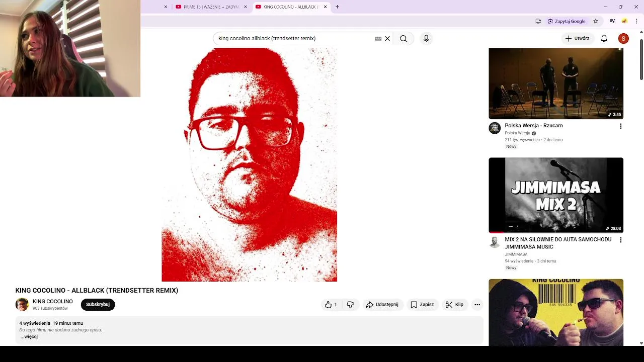Open a new browser tab

coord(337,7)
